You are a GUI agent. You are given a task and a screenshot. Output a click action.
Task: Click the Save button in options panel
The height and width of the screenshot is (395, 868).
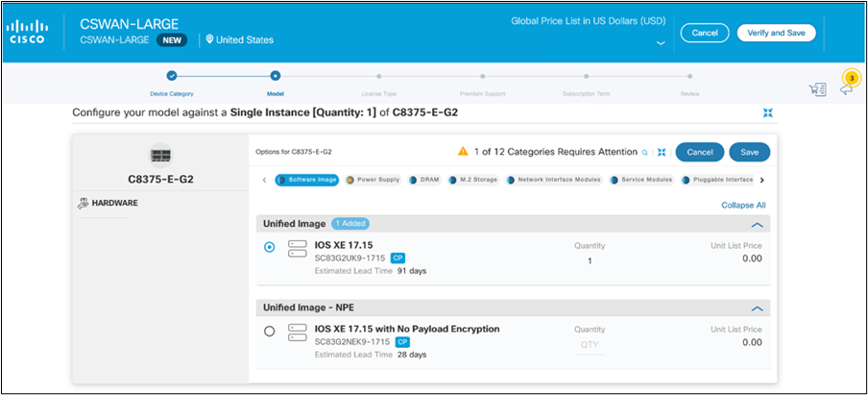(x=750, y=152)
